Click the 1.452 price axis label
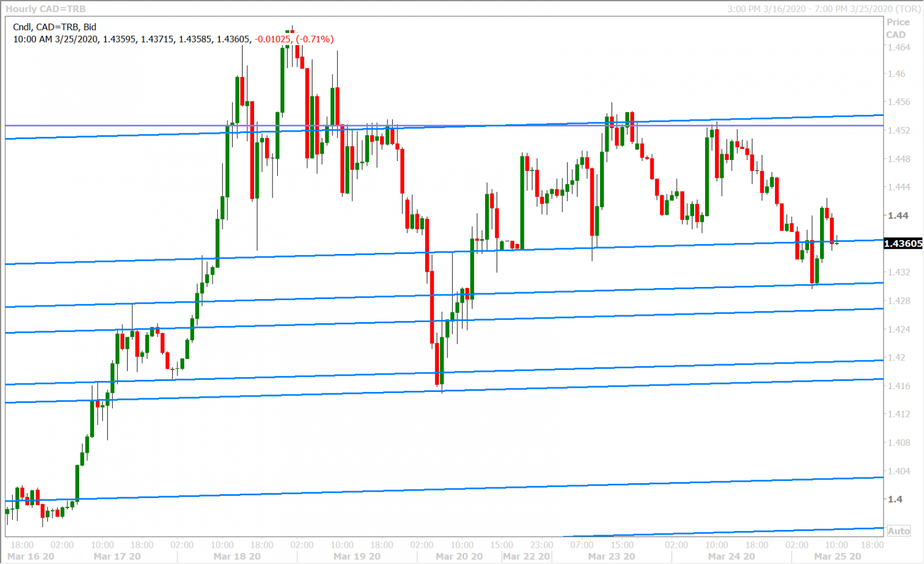Screen dimensions: 924x564 (x=899, y=130)
